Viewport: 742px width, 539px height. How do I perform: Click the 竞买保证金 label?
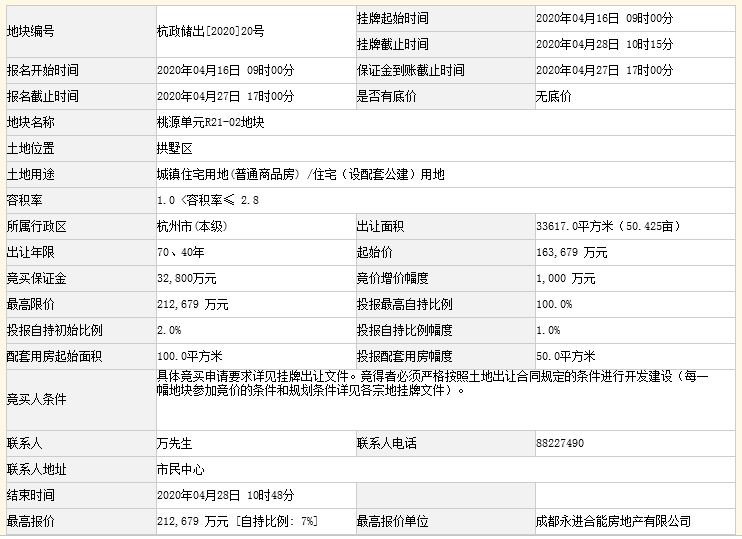(36, 278)
